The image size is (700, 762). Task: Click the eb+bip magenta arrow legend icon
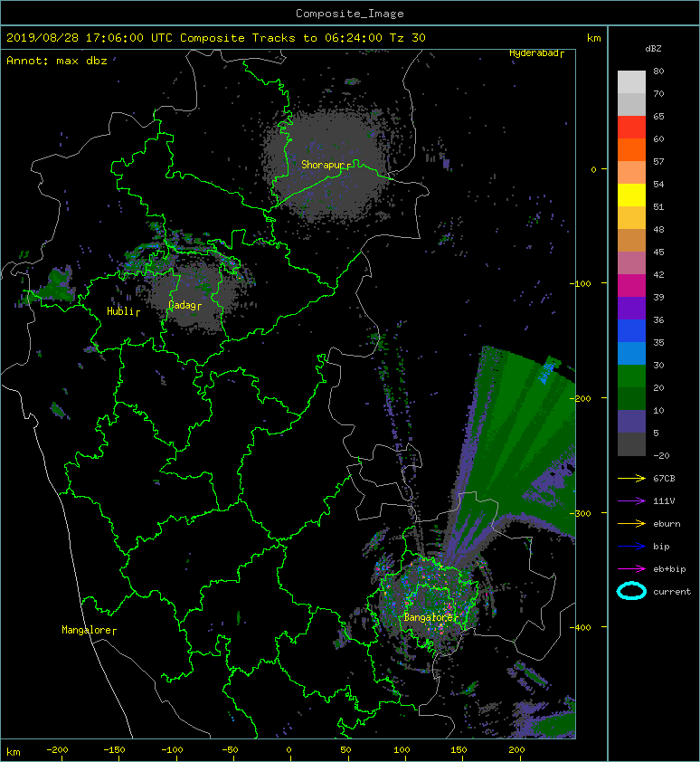[631, 568]
